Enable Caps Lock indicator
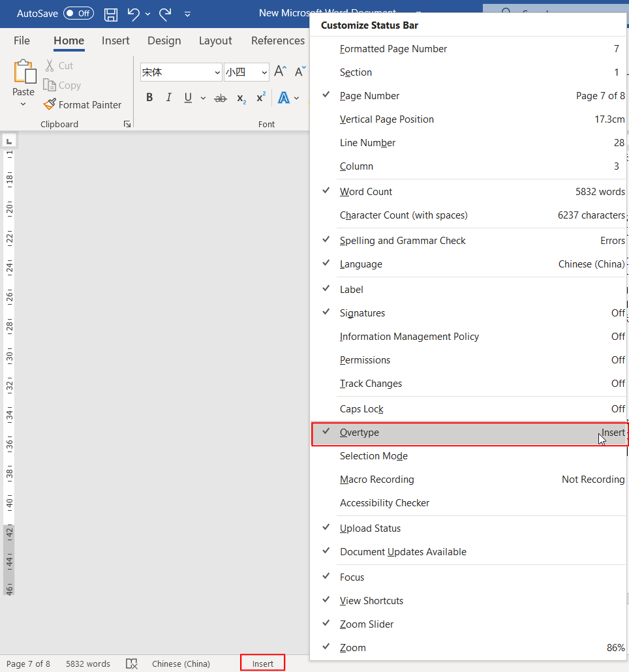This screenshot has width=629, height=672. coord(468,409)
